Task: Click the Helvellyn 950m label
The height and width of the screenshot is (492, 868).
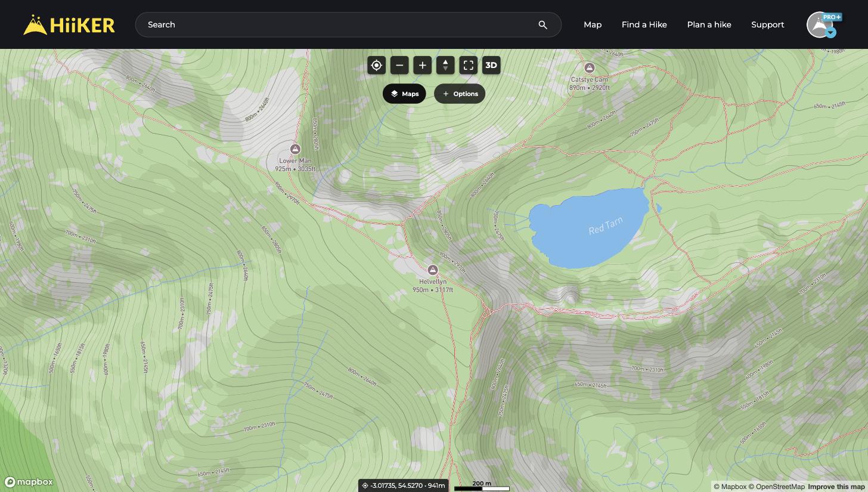Action: tap(433, 286)
